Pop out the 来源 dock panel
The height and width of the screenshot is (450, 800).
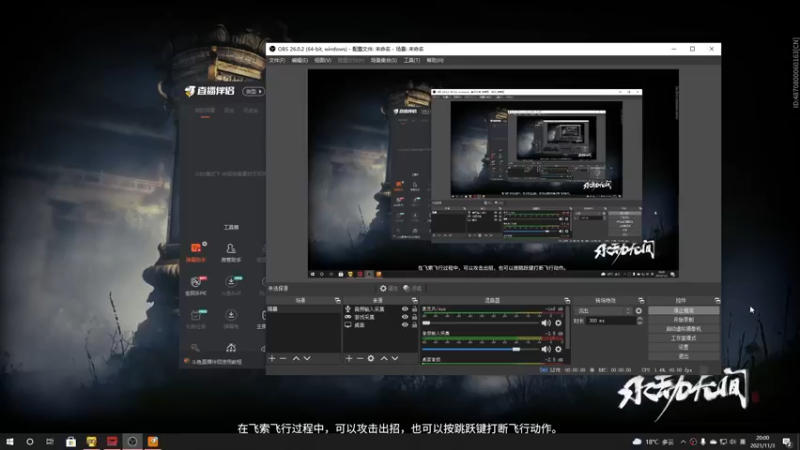click(414, 301)
